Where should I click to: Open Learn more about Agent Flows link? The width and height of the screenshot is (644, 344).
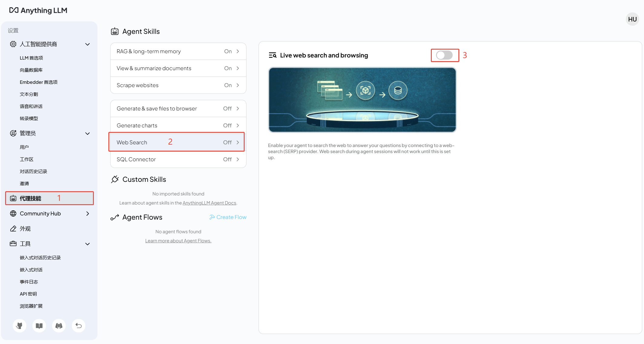(x=178, y=241)
